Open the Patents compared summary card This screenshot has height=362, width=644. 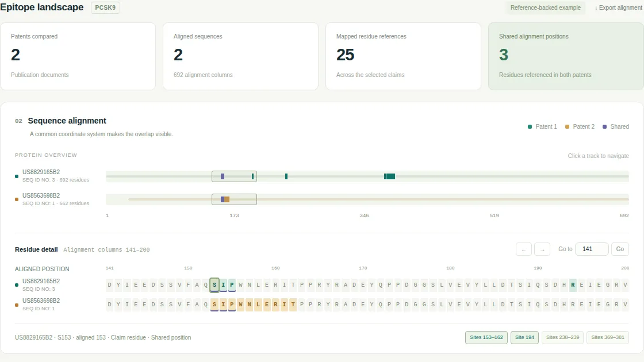(x=78, y=56)
